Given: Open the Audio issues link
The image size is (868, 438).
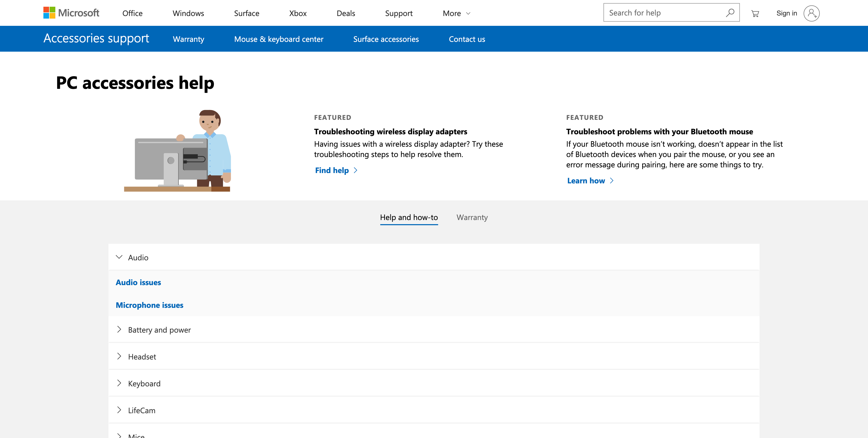Looking at the screenshot, I should (138, 282).
